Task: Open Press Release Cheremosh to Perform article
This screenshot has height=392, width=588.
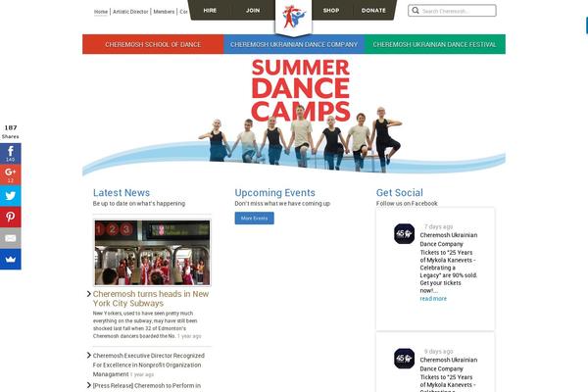Action: (147, 385)
